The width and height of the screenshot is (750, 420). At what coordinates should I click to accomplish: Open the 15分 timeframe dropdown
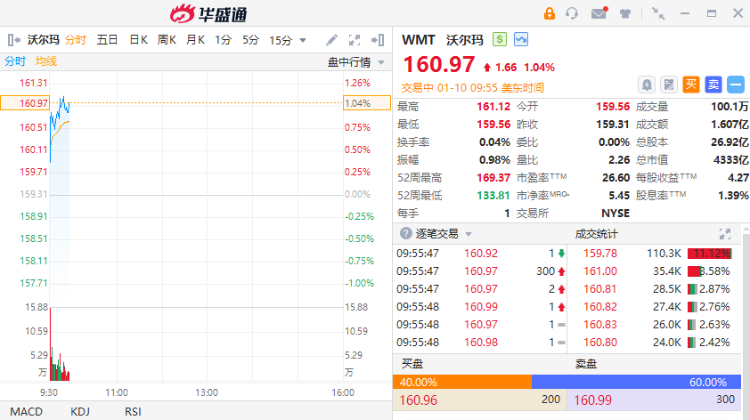288,40
